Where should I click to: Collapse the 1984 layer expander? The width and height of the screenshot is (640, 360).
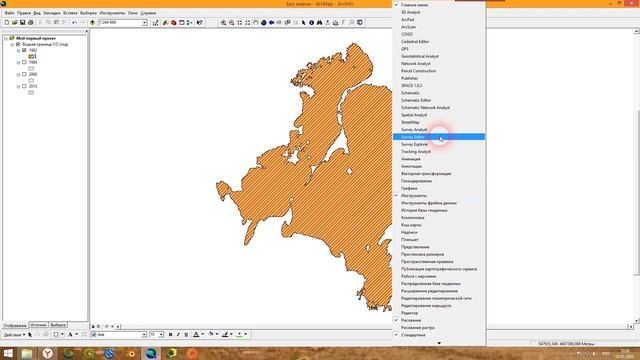(x=18, y=63)
